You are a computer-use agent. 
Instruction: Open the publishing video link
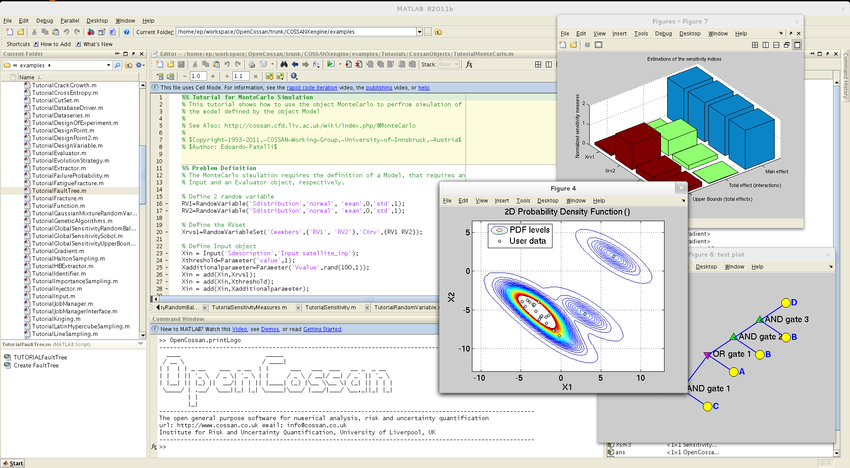click(x=379, y=87)
